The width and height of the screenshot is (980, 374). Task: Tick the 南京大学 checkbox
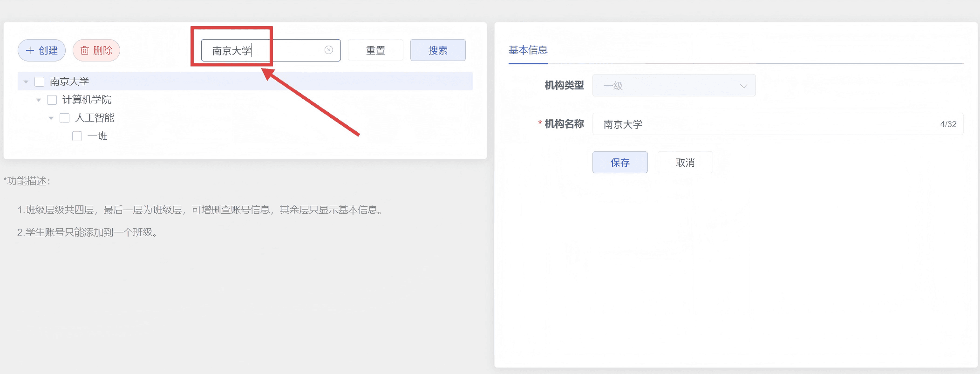[40, 82]
